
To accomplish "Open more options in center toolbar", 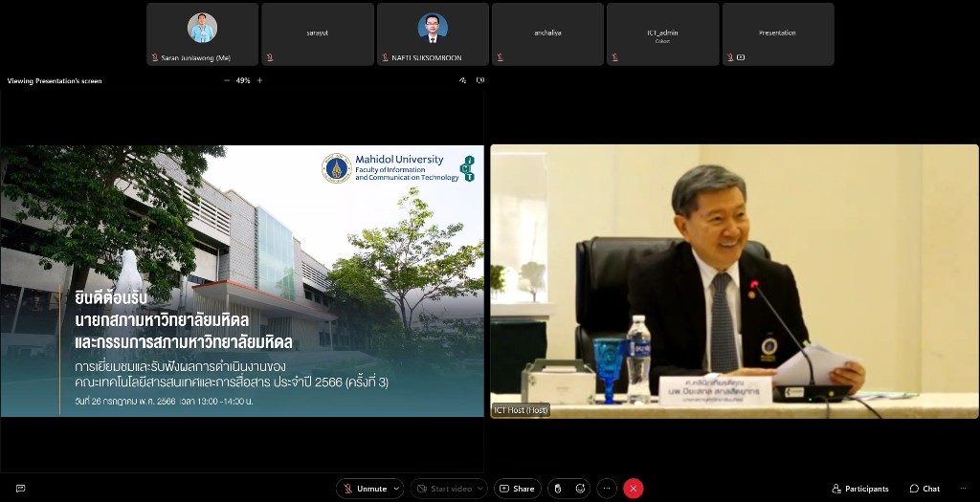I will (x=607, y=489).
